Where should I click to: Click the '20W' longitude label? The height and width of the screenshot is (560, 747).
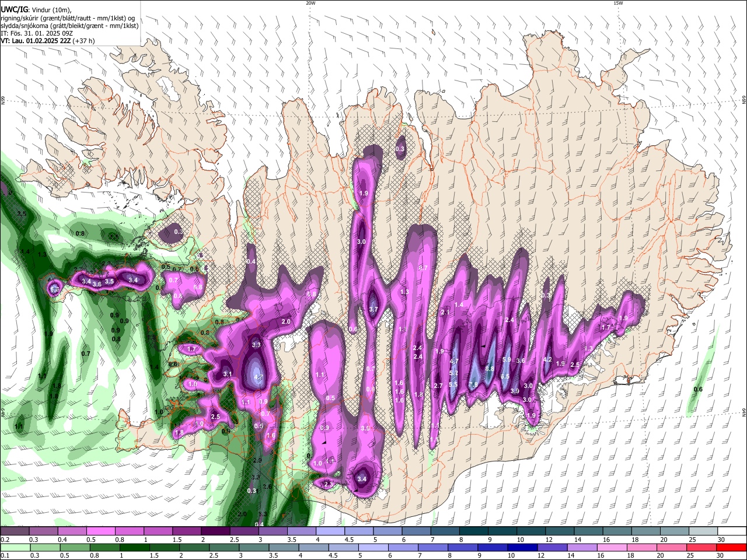click(x=310, y=3)
